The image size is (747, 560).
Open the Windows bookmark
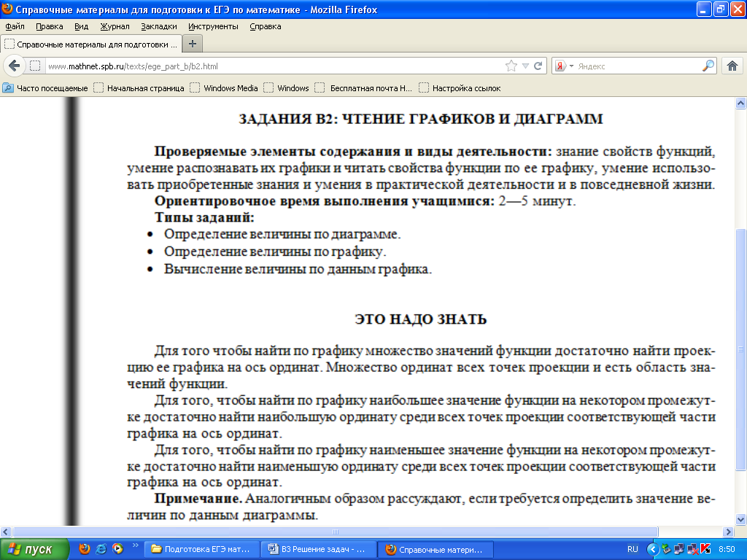point(286,88)
